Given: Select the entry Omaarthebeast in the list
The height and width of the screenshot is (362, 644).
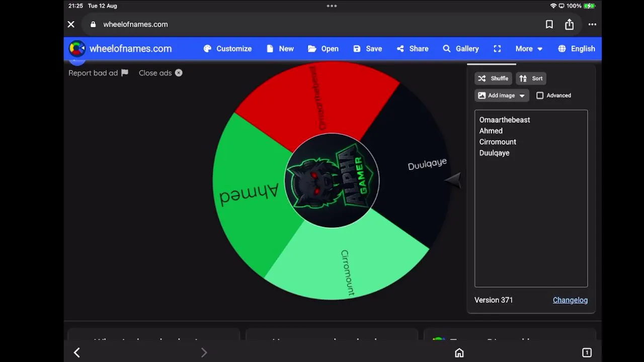Looking at the screenshot, I should 505,120.
